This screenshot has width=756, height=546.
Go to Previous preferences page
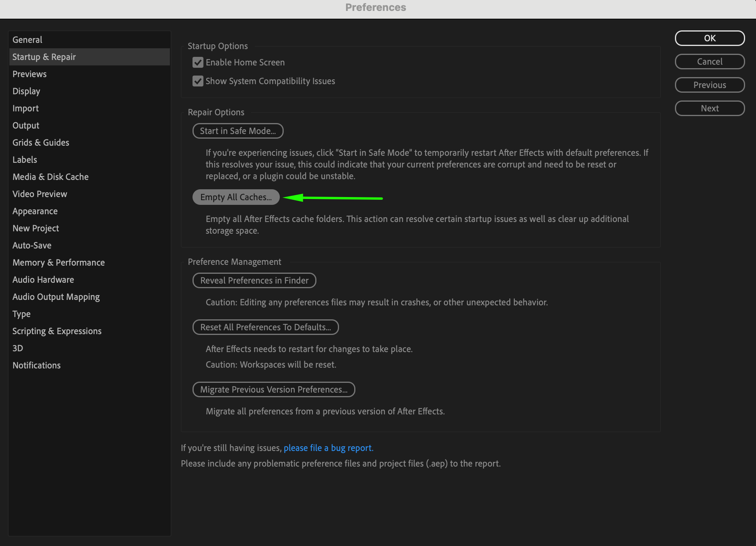709,85
